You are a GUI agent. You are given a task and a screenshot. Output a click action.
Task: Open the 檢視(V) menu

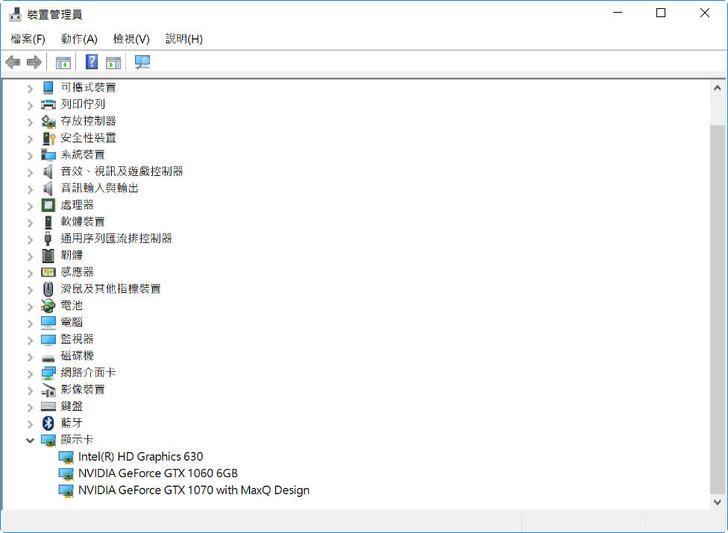pyautogui.click(x=131, y=39)
